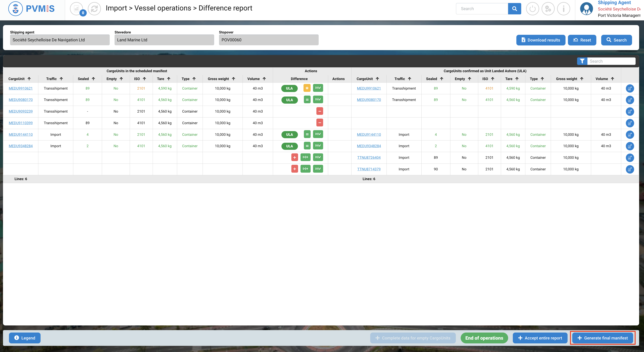Click the red minus icon for MEDU9093239
This screenshot has height=352, width=644.
coord(320,111)
